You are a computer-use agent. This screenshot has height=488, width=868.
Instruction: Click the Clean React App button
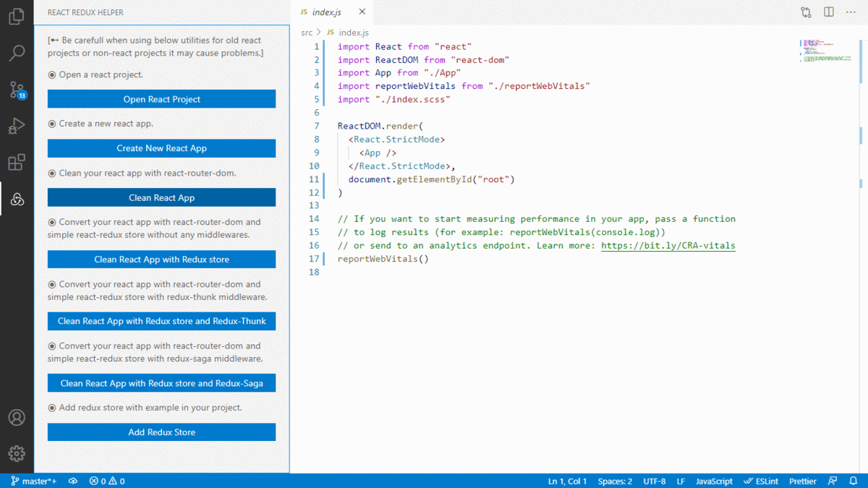pos(161,197)
